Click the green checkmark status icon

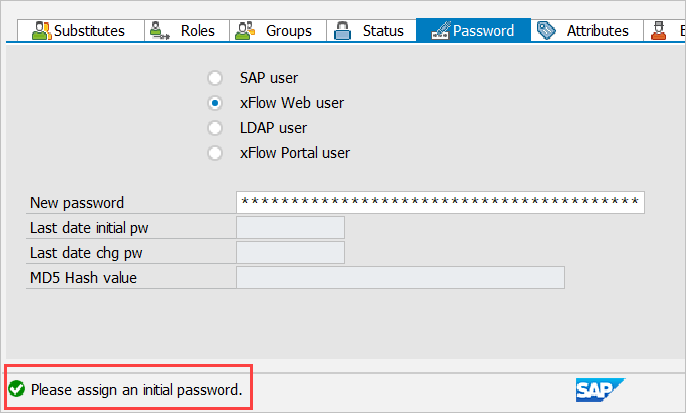point(17,389)
